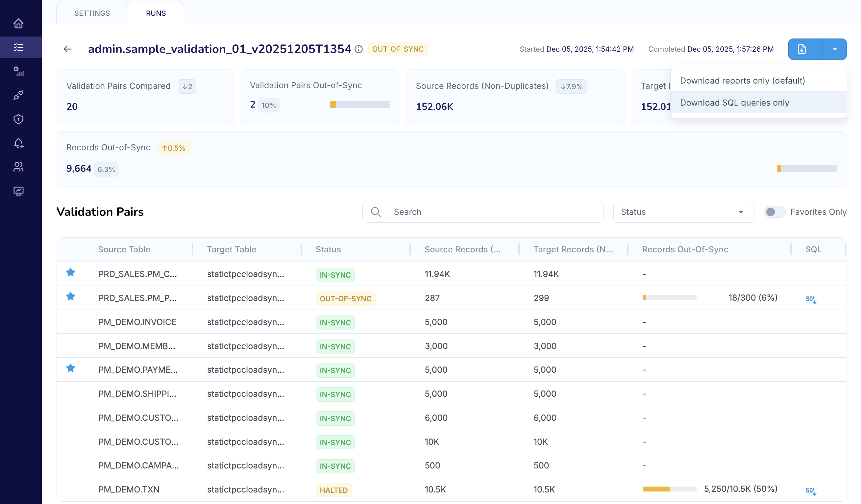Toggle the star on the PM_DEMO.PAYME... row
The image size is (861, 504).
(71, 368)
